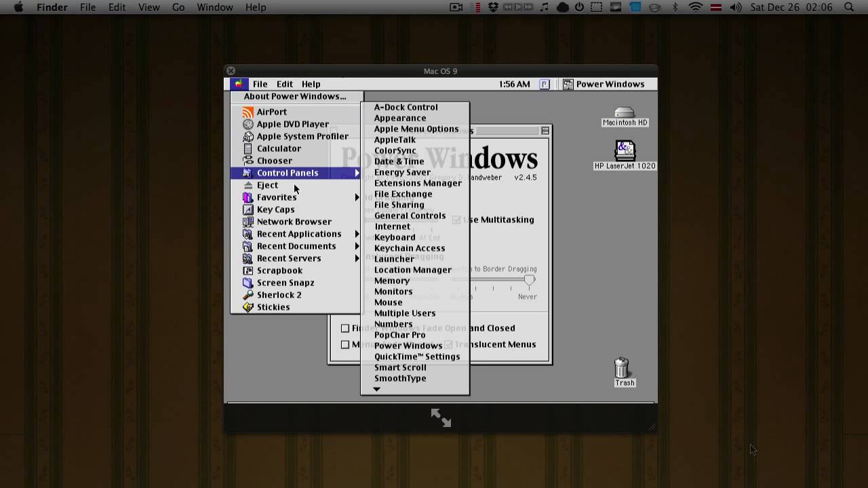Expand the Recent Servers submenu
The width and height of the screenshot is (868, 488).
pyautogui.click(x=296, y=258)
